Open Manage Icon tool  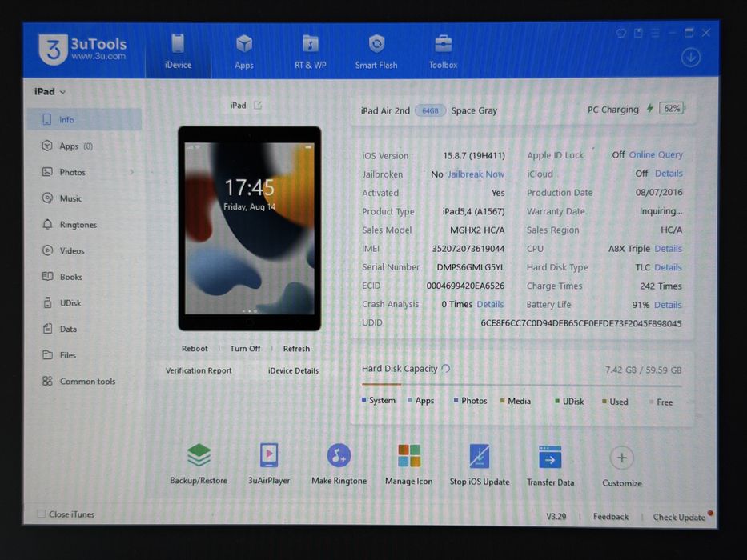pos(409,464)
